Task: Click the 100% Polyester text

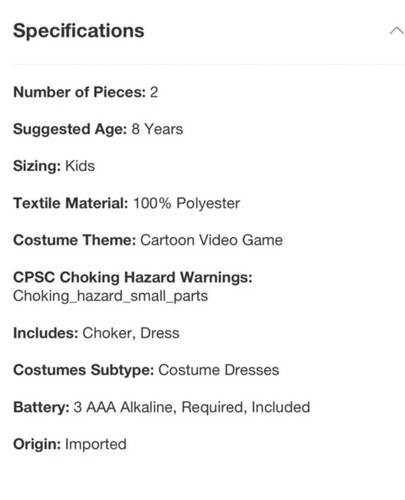Action: (187, 203)
